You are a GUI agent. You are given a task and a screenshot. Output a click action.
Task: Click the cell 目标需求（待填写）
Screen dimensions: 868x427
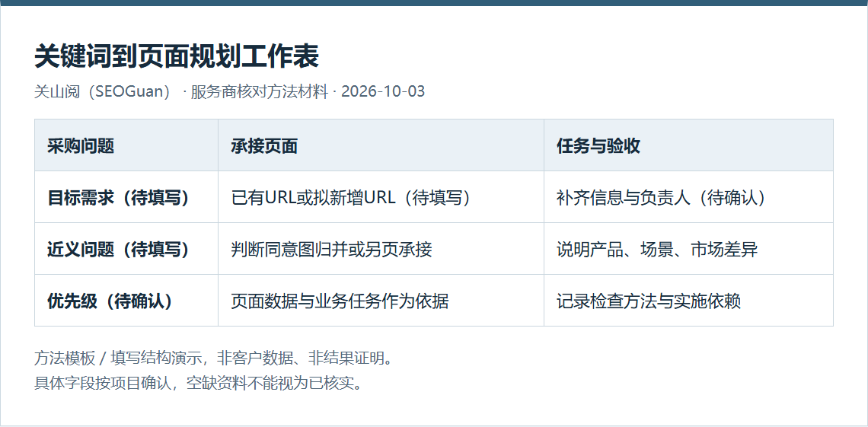click(x=126, y=197)
